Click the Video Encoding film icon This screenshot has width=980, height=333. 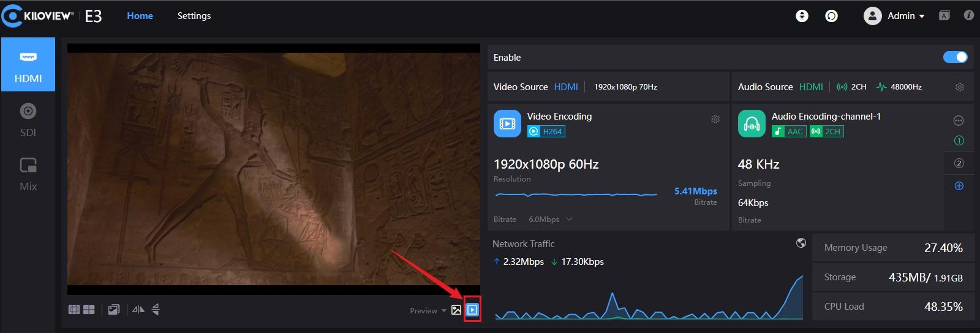pos(507,124)
